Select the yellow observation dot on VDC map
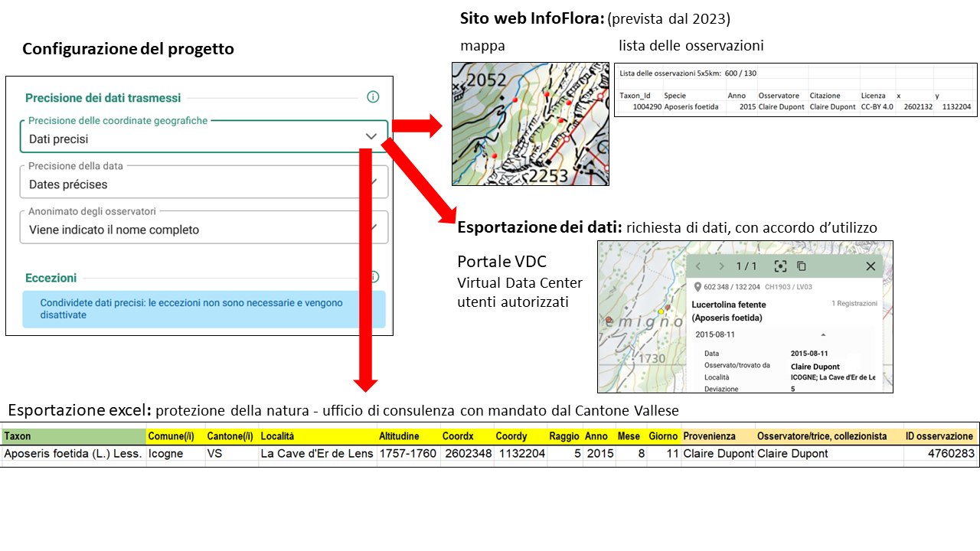The height and width of the screenshot is (551, 980). (661, 312)
